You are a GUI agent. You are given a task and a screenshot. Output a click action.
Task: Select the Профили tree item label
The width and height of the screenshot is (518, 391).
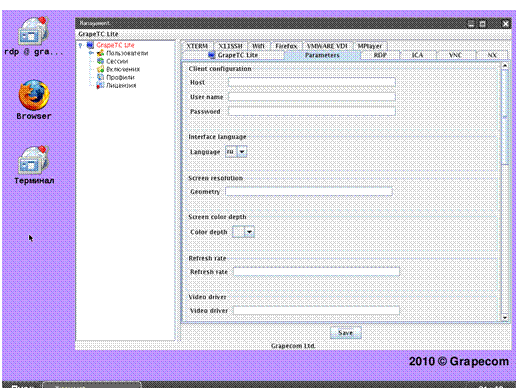(120, 77)
